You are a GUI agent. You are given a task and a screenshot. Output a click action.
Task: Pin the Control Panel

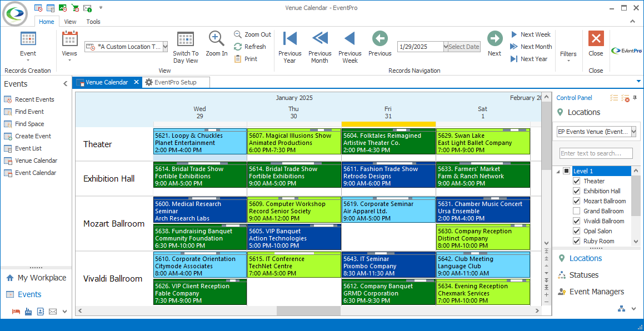[x=635, y=98]
